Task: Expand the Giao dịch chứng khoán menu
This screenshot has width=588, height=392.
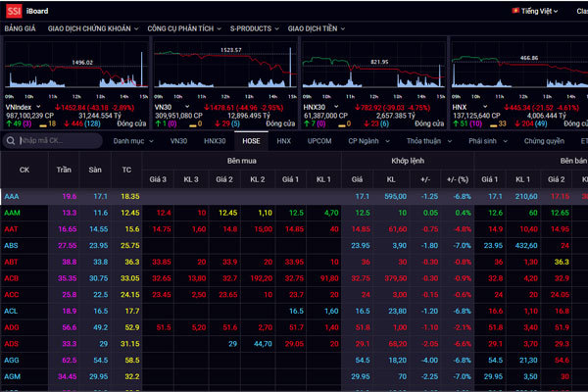Action: [x=94, y=29]
